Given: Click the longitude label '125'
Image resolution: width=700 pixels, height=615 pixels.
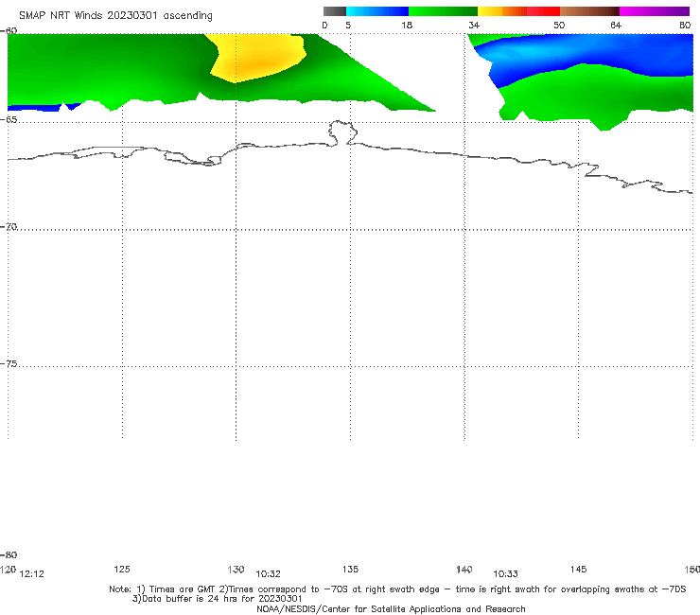Looking at the screenshot, I should pyautogui.click(x=122, y=570).
